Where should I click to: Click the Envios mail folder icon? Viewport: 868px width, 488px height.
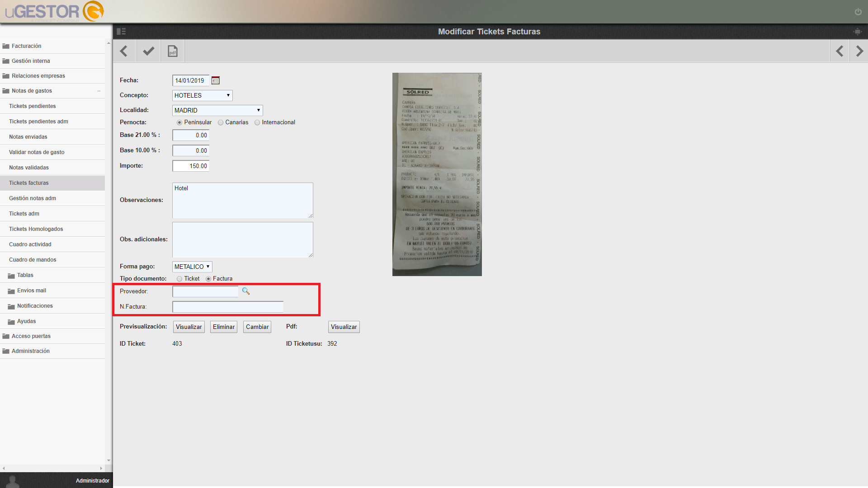(x=11, y=291)
